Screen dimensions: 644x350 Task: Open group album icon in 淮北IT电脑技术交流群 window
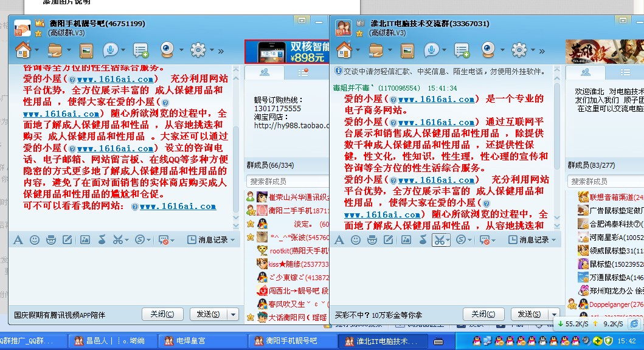(407, 50)
